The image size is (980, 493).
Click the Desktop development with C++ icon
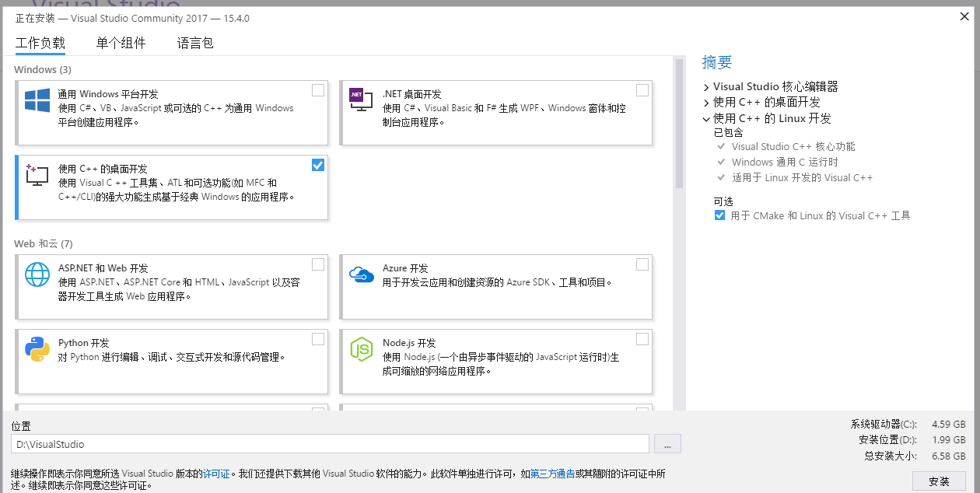pyautogui.click(x=37, y=174)
